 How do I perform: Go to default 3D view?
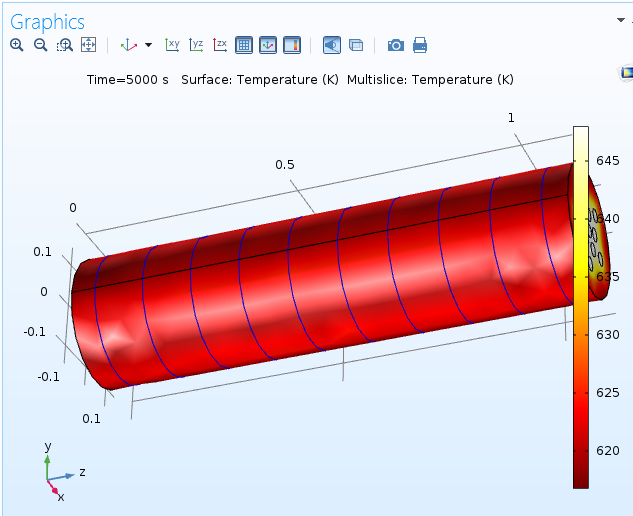tap(129, 45)
